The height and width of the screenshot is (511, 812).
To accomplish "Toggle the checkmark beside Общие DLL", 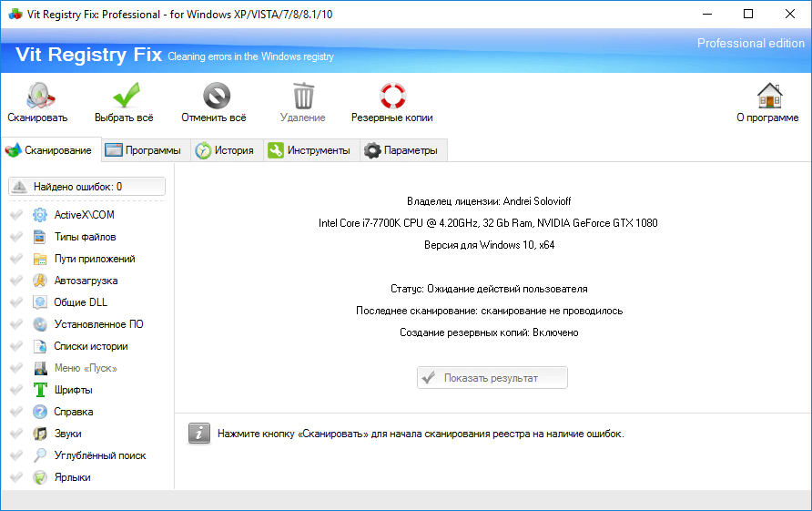I will point(16,302).
